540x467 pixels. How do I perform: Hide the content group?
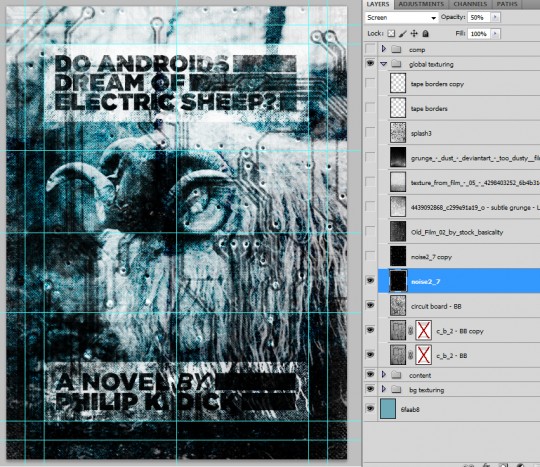[x=370, y=374]
